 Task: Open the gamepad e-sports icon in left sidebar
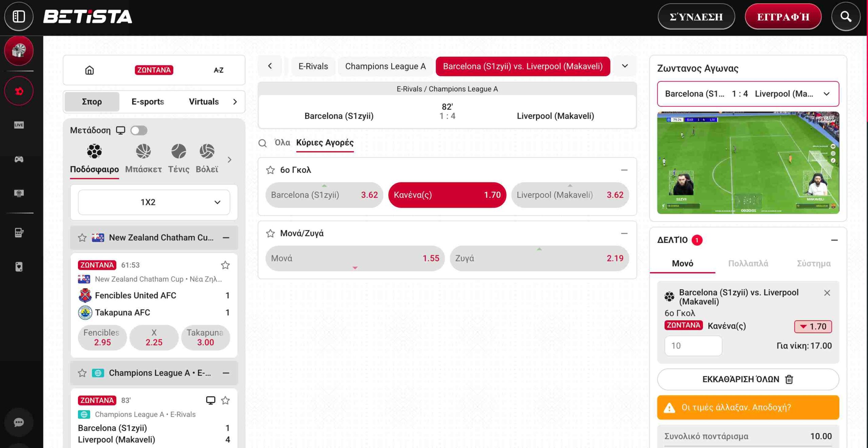[19, 159]
